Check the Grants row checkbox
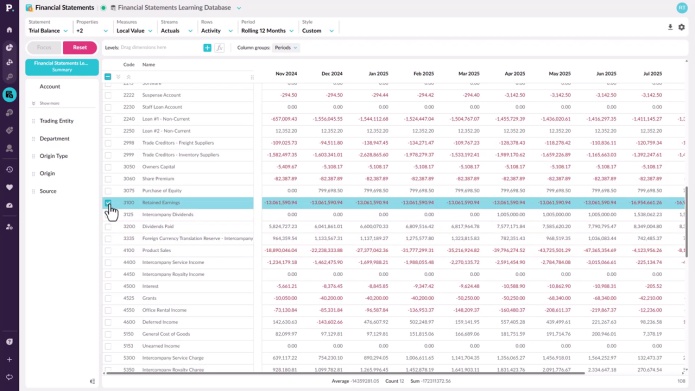The width and height of the screenshot is (695, 391). coord(108,298)
